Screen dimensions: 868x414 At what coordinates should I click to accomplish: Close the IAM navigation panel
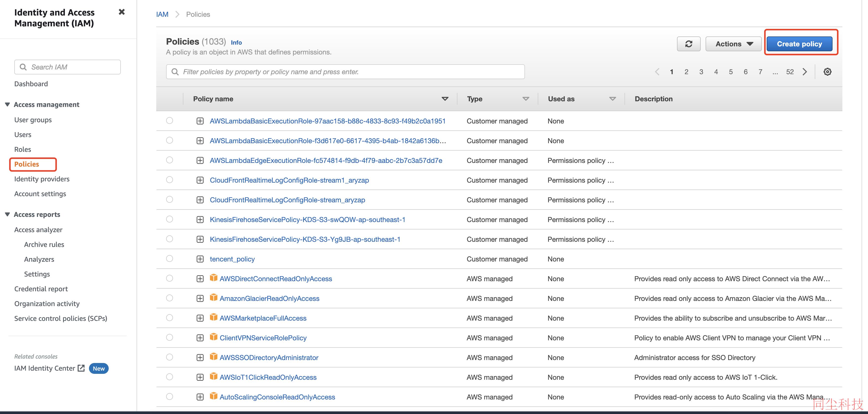tap(122, 12)
